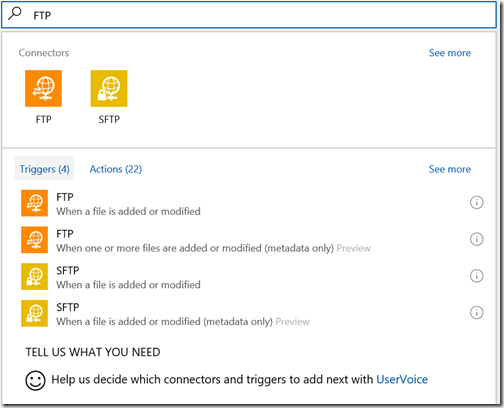This screenshot has height=408, width=504.
Task: Select the orange FTP connector tile
Action: click(43, 88)
